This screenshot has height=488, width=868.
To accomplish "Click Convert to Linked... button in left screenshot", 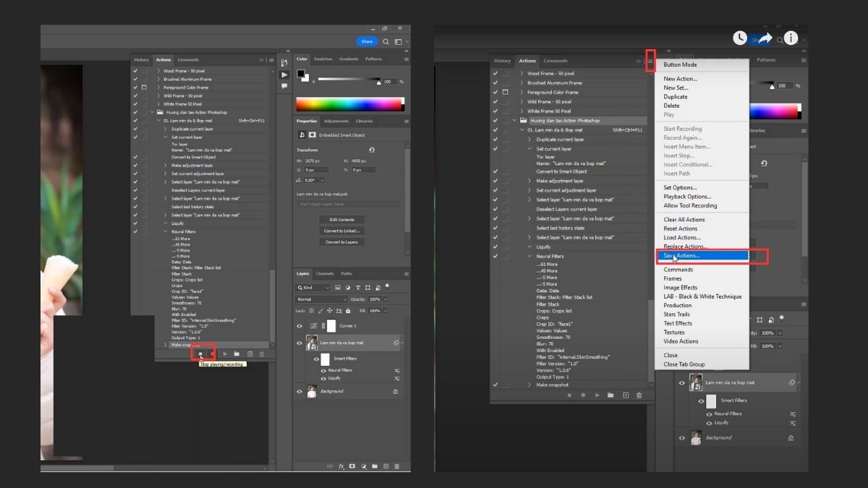I will coord(342,231).
